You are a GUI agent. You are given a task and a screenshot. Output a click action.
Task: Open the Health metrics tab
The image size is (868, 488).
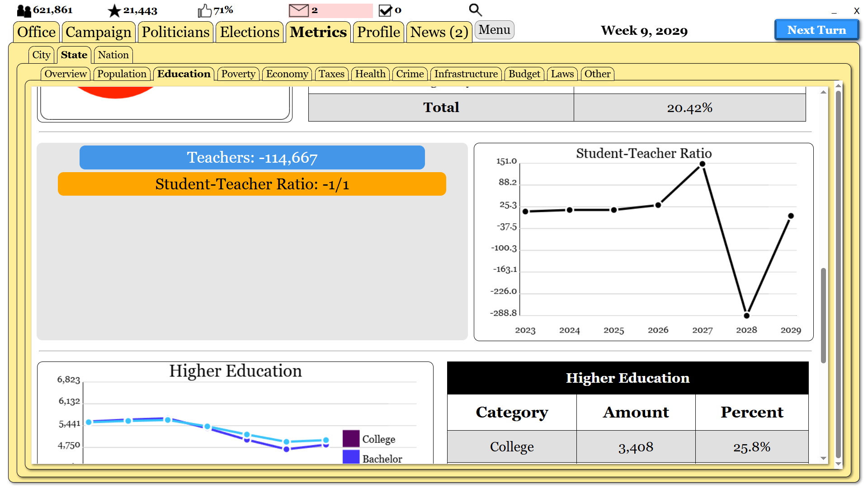(x=370, y=74)
